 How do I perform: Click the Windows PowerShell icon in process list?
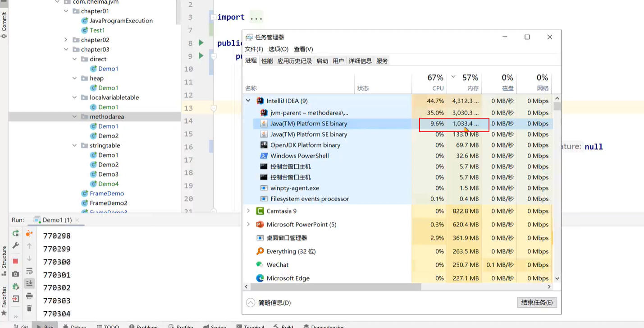[x=264, y=156]
